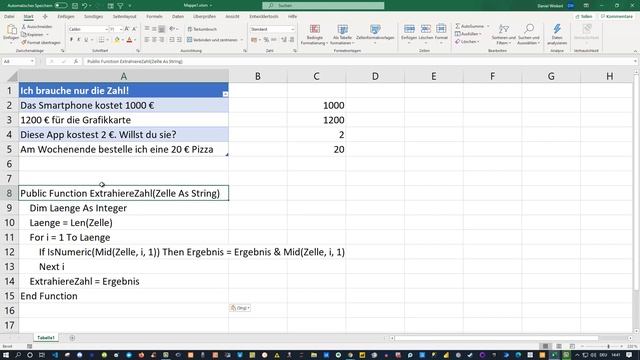Toggle Textumbruch wrap text
Image resolution: width=640 pixels, height=360 pixels.
(x=202, y=29)
